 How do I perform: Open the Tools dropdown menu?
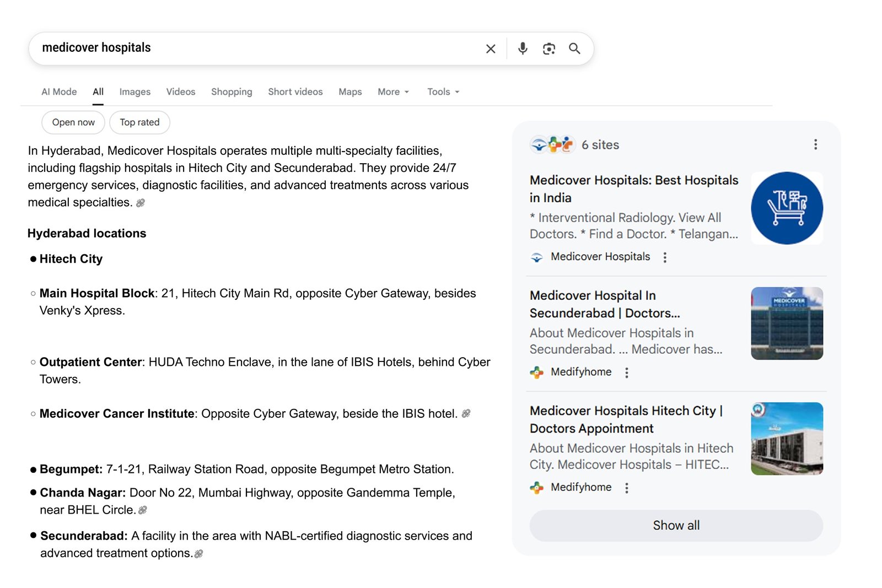(443, 92)
